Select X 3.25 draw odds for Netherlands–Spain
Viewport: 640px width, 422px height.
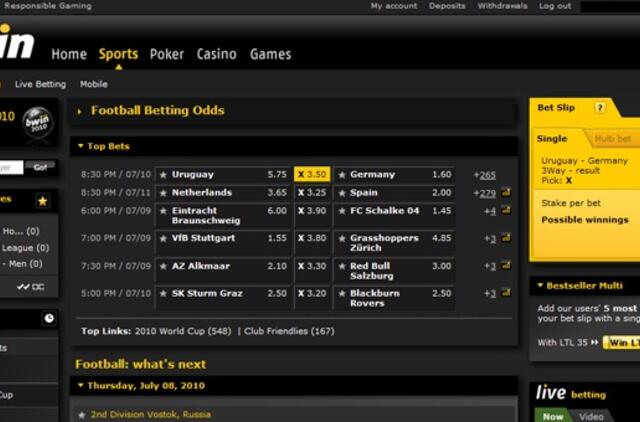coord(311,193)
